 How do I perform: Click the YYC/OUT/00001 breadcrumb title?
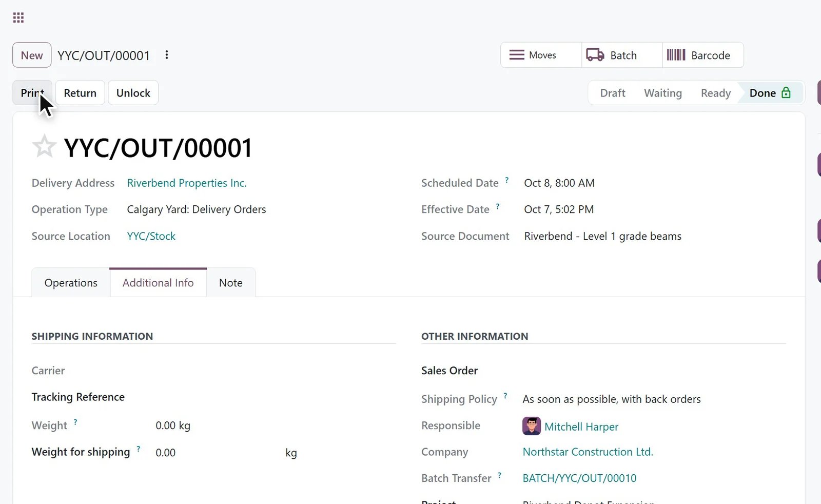click(104, 55)
